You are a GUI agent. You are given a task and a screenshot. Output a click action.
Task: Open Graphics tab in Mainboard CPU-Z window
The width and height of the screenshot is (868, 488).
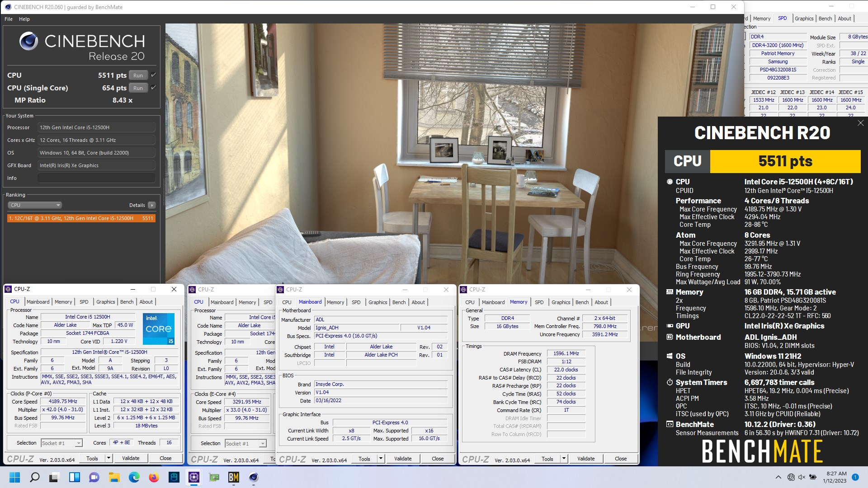pos(378,302)
